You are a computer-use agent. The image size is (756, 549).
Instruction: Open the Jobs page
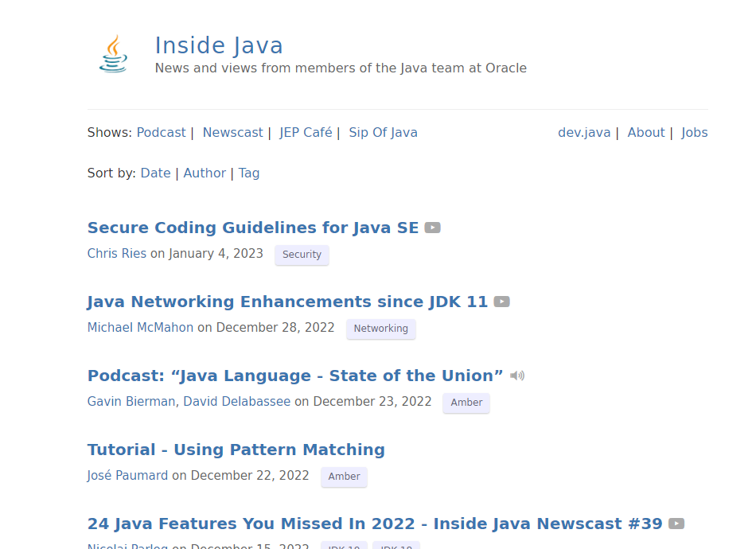click(x=694, y=133)
